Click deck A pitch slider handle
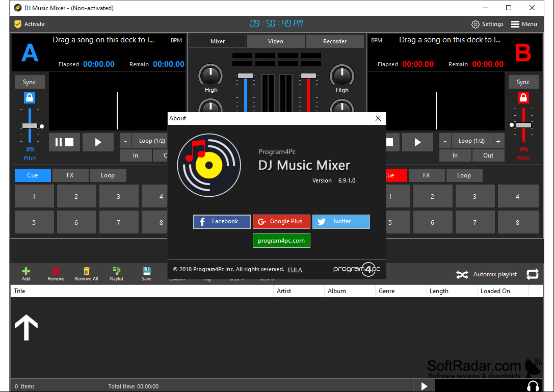554x392 pixels. pyautogui.click(x=30, y=126)
